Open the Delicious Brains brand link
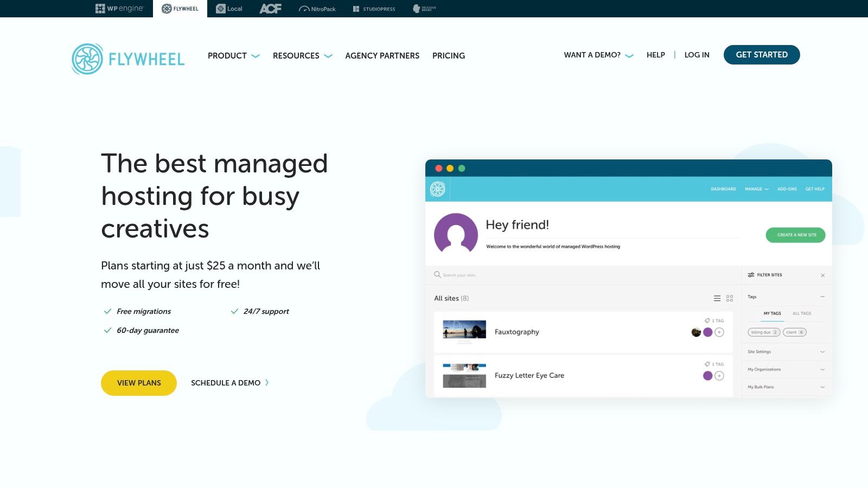The width and height of the screenshot is (868, 488). point(424,9)
